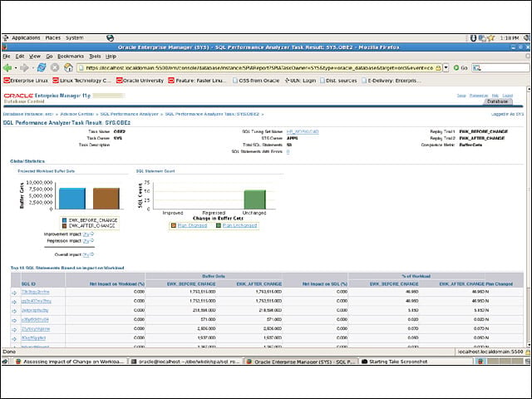Open the Go menu
Image resolution: width=532 pixels, height=399 pixels.
[x=49, y=57]
